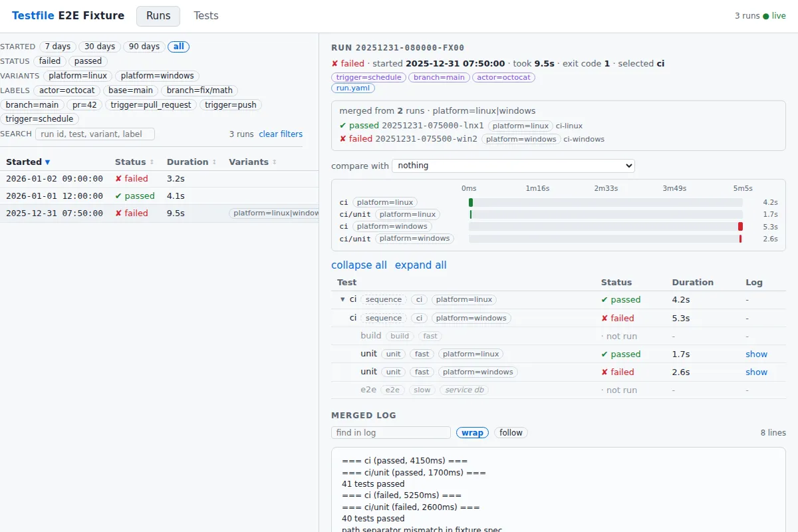798x532 pixels.
Task: Sort runs by Started column
Action: 28,162
